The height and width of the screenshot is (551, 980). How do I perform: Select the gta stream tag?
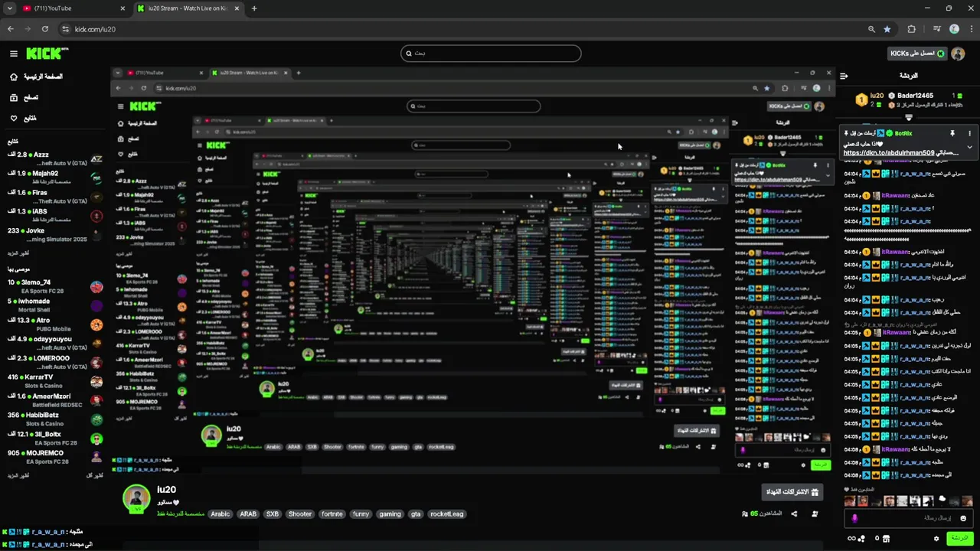pos(417,514)
